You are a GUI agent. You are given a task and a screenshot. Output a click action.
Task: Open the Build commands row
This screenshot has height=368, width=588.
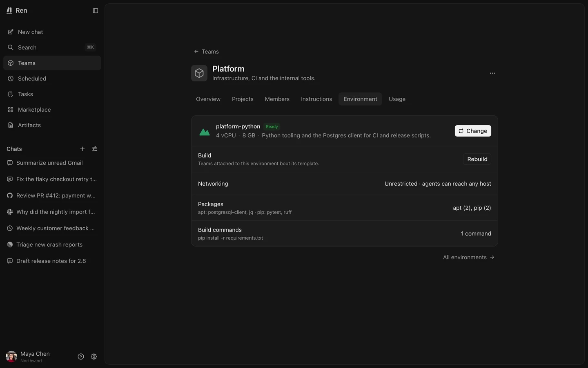[345, 233]
